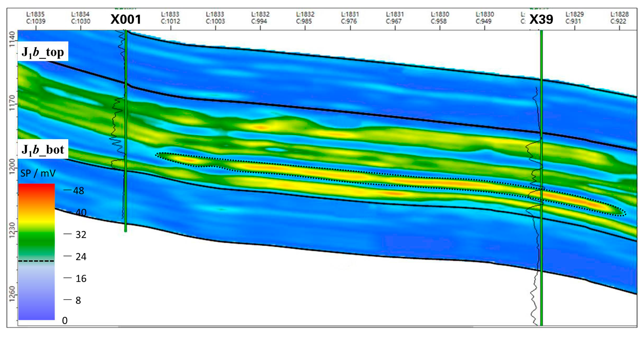Click the L:1835 C:1039 trace header
644x338 pixels.
tap(36, 18)
